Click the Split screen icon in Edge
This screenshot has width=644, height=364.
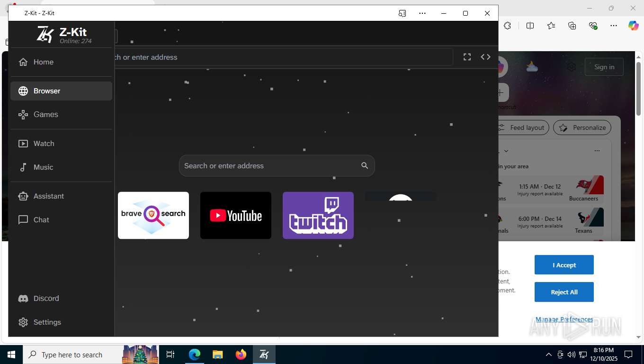[x=530, y=26]
